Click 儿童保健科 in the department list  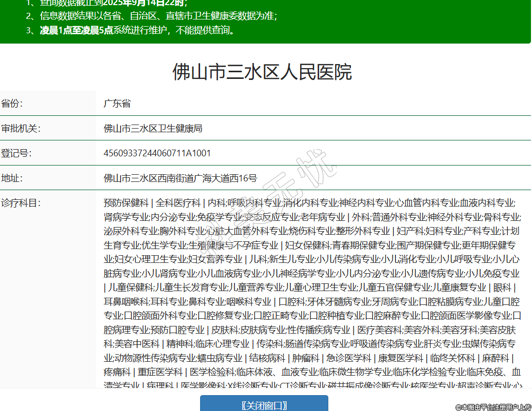point(132,287)
